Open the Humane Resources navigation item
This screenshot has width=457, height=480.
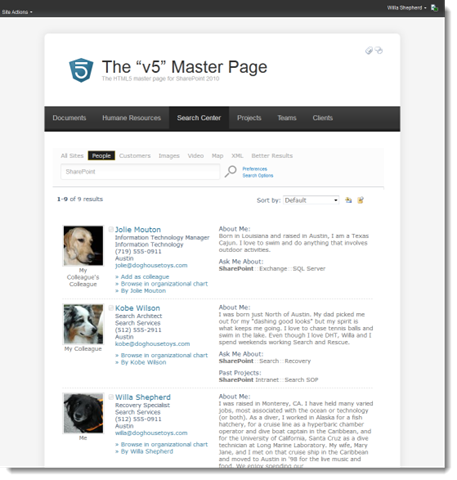point(131,118)
